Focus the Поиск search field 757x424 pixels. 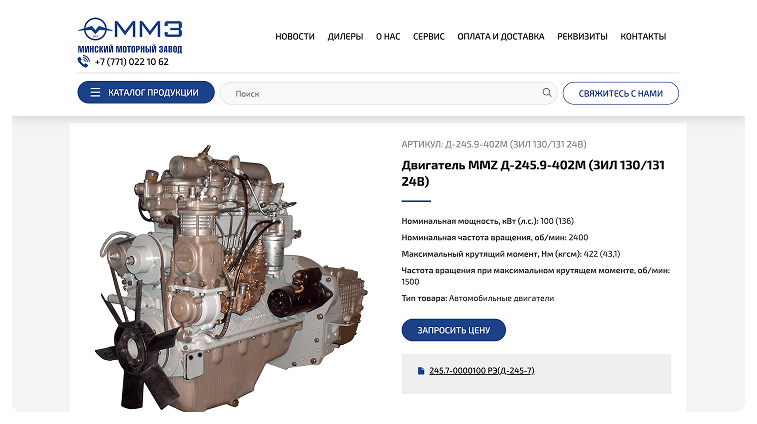(x=389, y=93)
